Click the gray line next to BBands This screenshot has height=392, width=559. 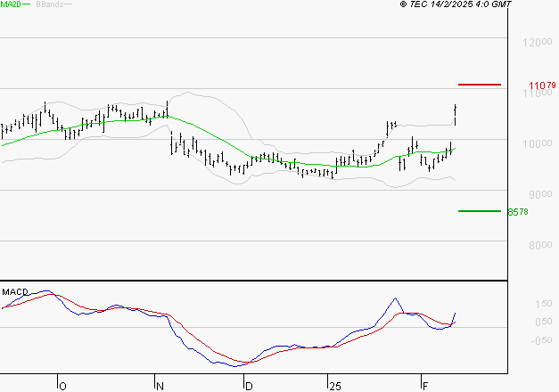[70, 4]
